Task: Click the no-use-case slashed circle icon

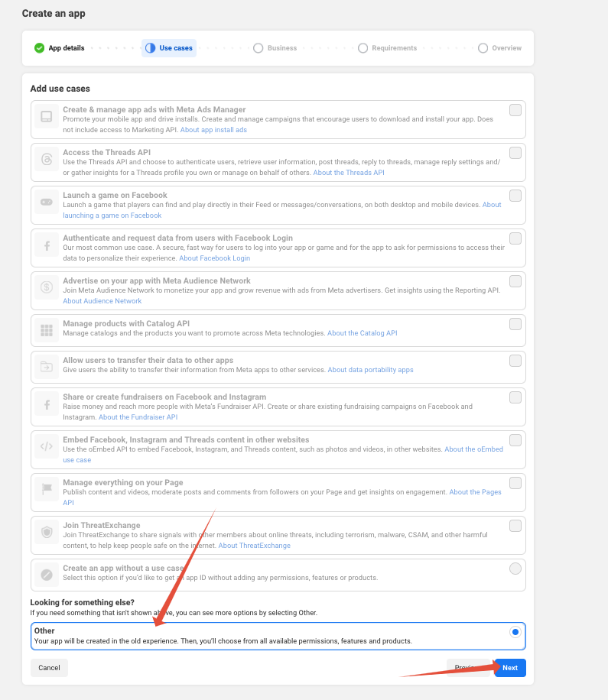Action: 47,575
